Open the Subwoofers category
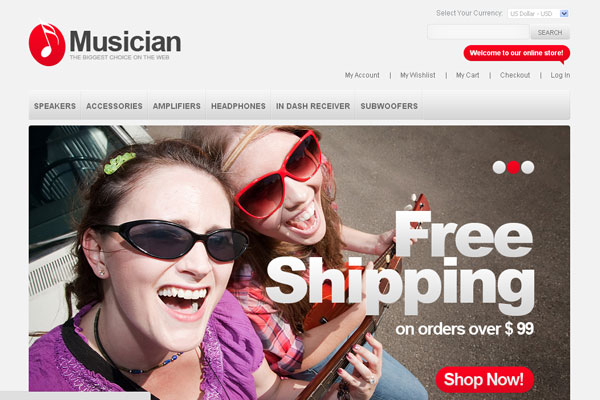Viewport: 600px width, 400px height. pos(389,106)
